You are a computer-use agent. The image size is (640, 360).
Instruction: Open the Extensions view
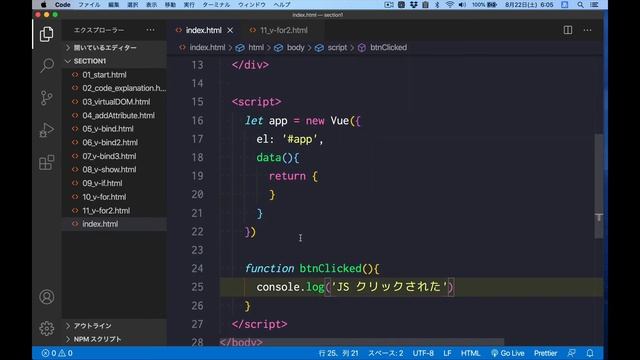click(47, 162)
